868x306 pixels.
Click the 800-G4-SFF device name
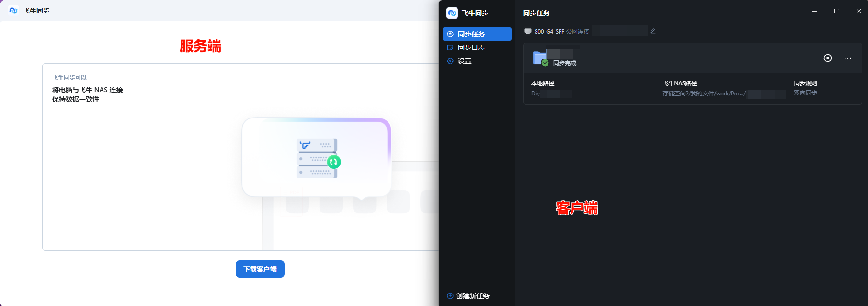549,31
